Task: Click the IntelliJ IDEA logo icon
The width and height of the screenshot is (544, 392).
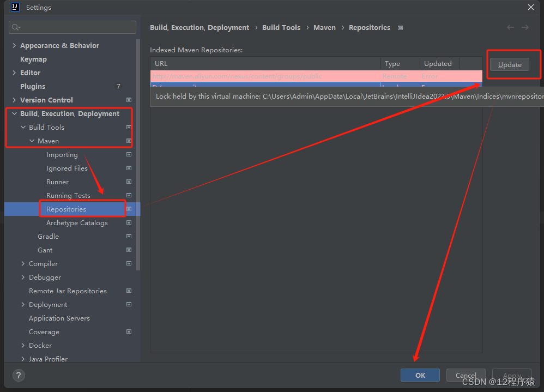Action: click(15, 7)
